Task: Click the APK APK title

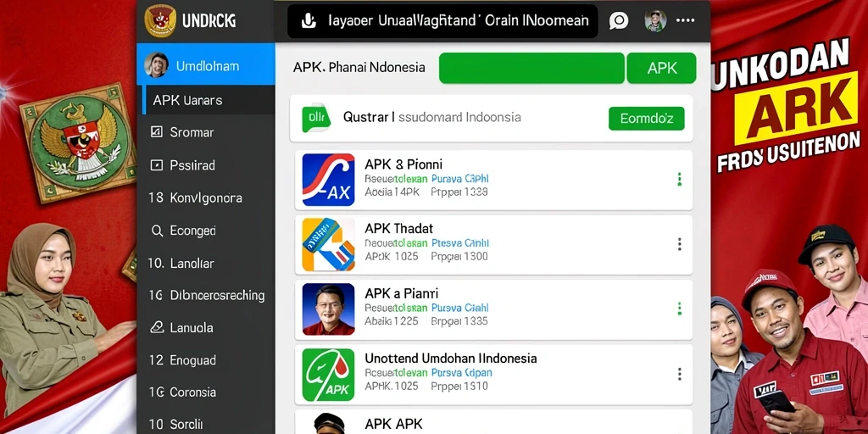Action: coord(393,424)
